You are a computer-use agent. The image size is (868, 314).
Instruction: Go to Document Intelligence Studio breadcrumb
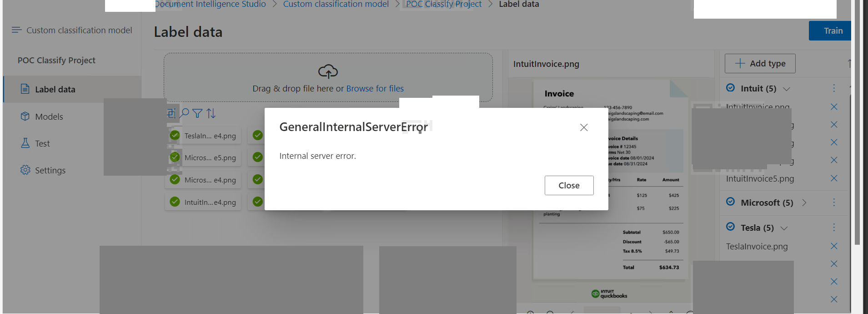(x=211, y=4)
